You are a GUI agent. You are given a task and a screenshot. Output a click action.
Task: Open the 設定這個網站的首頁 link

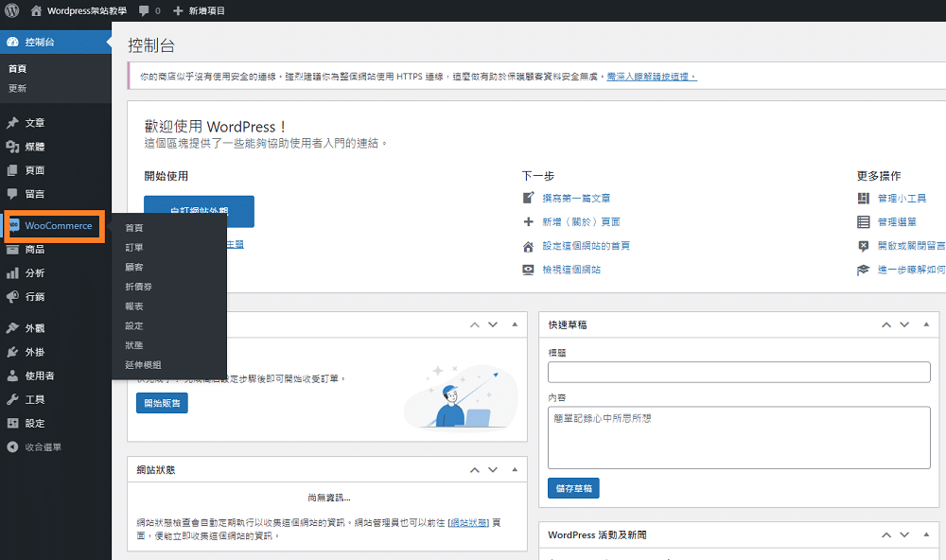pyautogui.click(x=586, y=246)
